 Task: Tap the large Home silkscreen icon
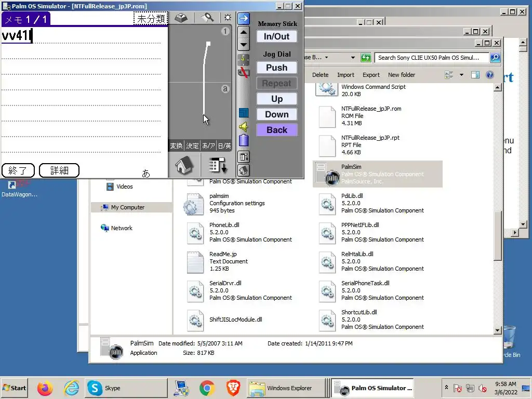click(x=184, y=166)
